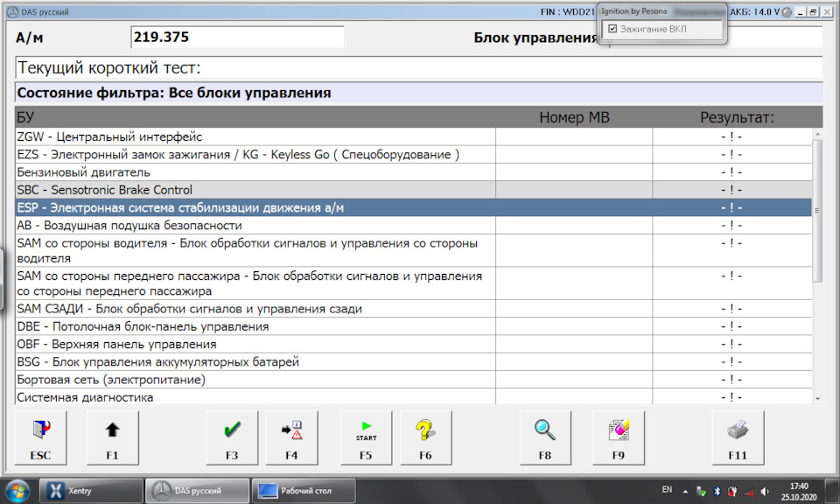
Task: Click the Ignition by Pesona popup title
Action: click(x=634, y=11)
